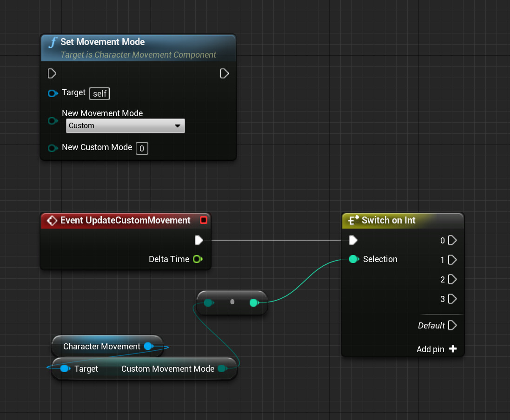Click the Default output pin on Switch
The height and width of the screenshot is (420, 510).
(x=452, y=325)
